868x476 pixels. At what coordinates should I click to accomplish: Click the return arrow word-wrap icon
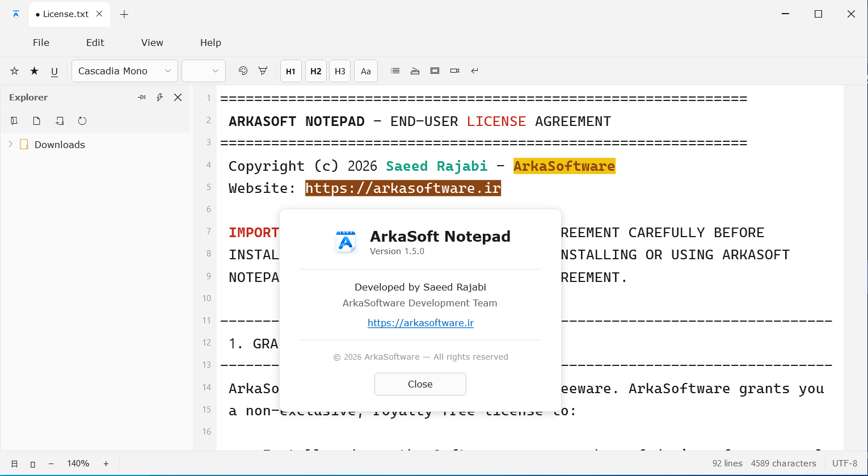(x=475, y=71)
